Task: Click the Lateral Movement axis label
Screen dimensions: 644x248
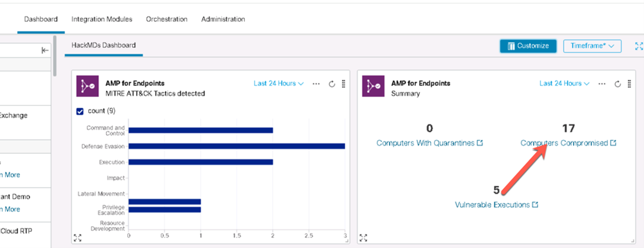Action: [x=101, y=194]
